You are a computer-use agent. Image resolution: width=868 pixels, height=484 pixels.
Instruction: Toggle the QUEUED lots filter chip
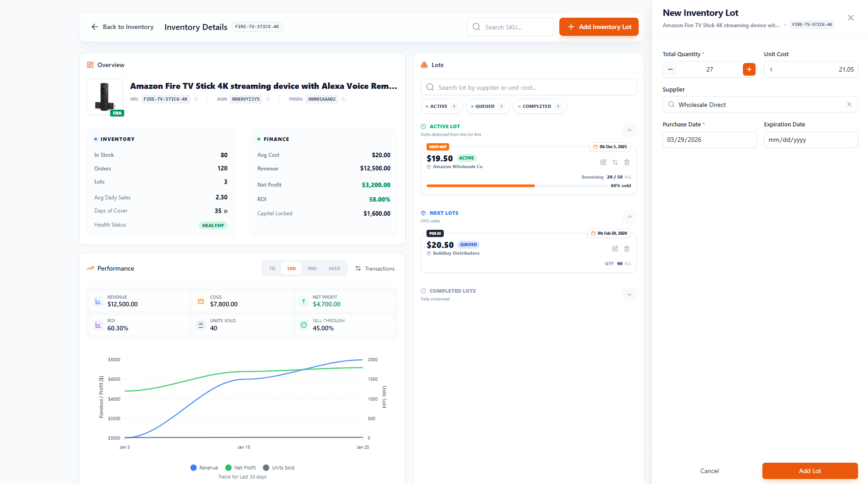487,106
